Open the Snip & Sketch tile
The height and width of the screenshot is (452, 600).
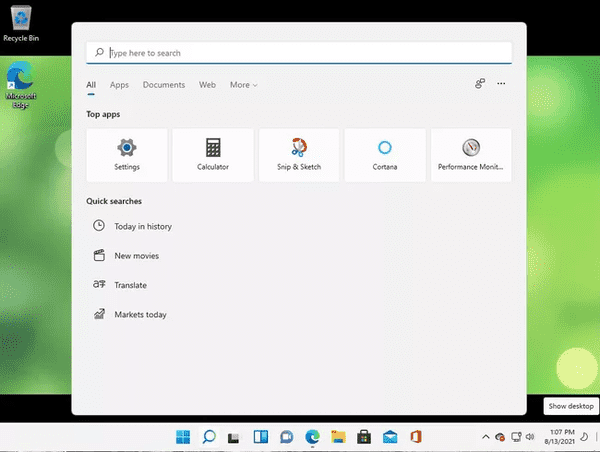pyautogui.click(x=299, y=155)
